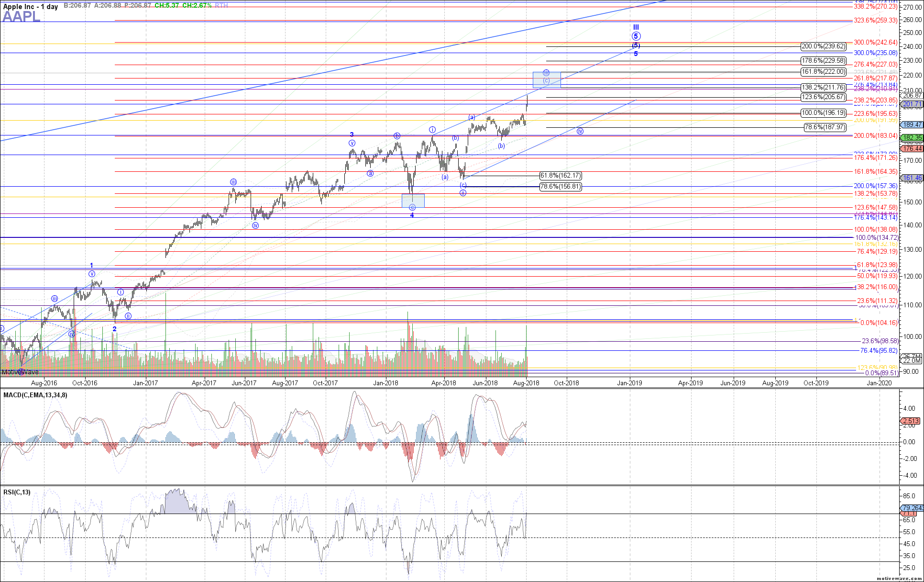Select the Aug-2018 date on time axis
Viewport: 924px width, 582px height.
pos(526,383)
